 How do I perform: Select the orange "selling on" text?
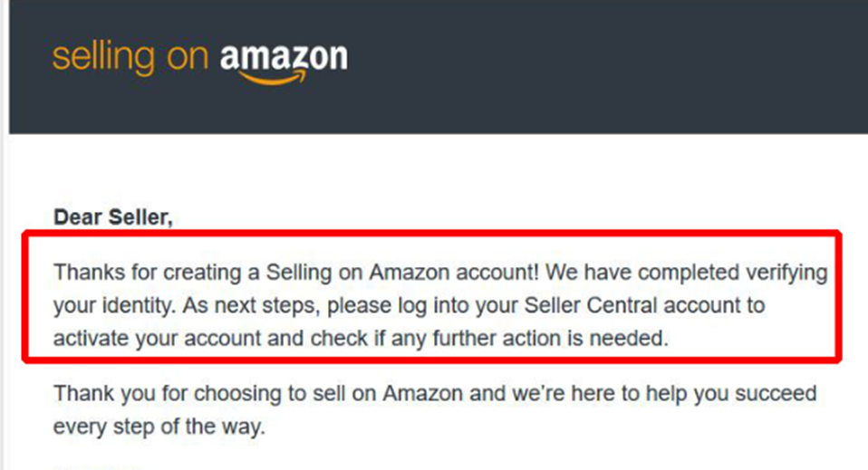130,58
